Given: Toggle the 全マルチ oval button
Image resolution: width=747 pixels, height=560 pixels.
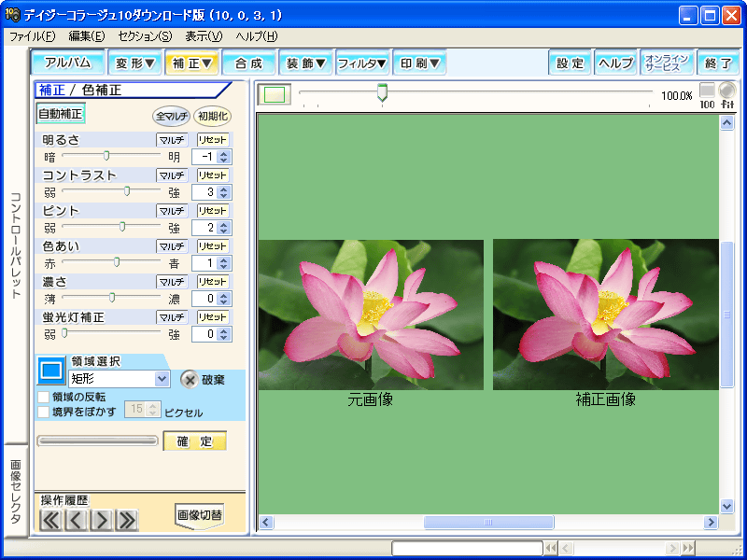Looking at the screenshot, I should point(172,116).
